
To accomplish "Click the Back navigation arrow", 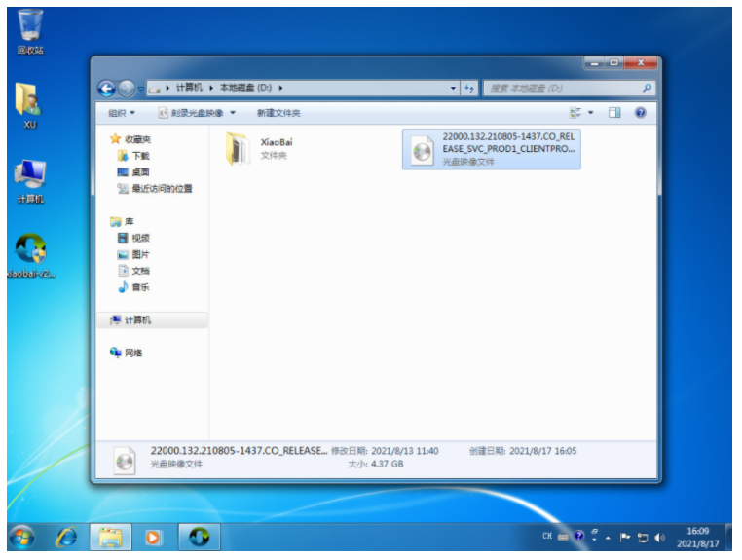I will tap(107, 89).
